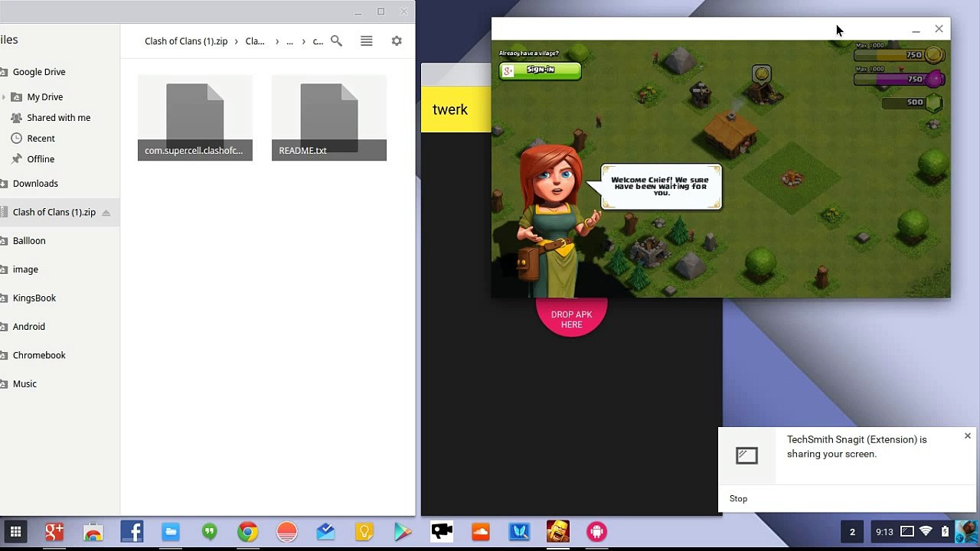This screenshot has height=551, width=980.
Task: Click the pink DROP APK HERE button
Action: [x=572, y=318]
